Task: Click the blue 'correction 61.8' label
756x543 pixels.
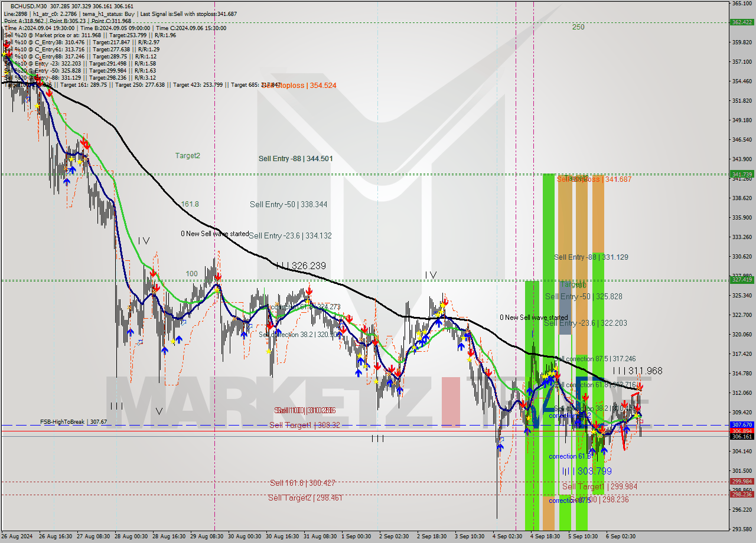Action: [x=570, y=456]
